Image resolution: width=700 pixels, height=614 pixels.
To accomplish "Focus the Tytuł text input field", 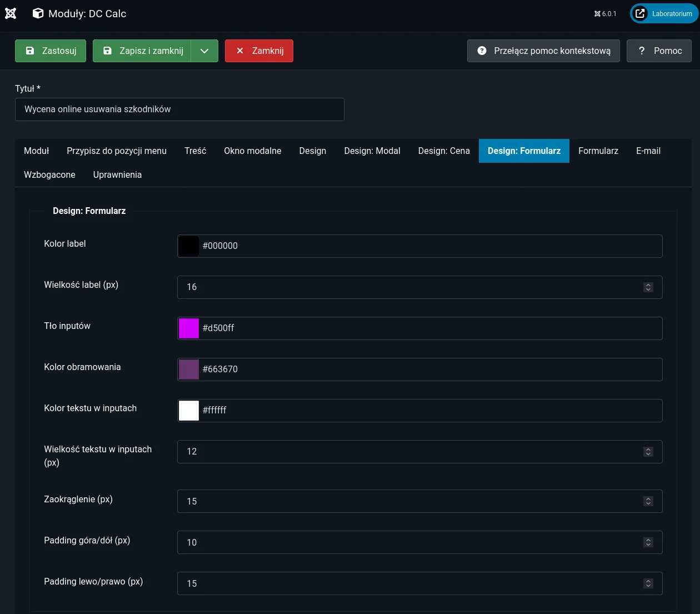I will pyautogui.click(x=179, y=109).
